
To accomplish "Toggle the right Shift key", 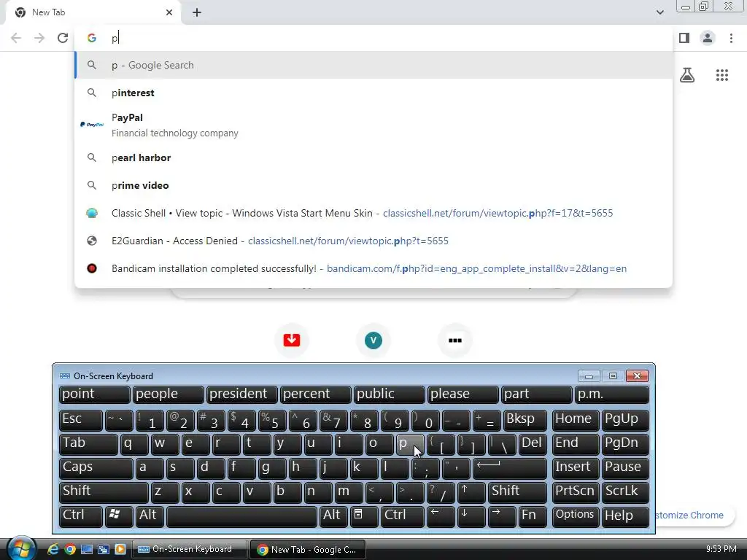I will [x=517, y=492].
